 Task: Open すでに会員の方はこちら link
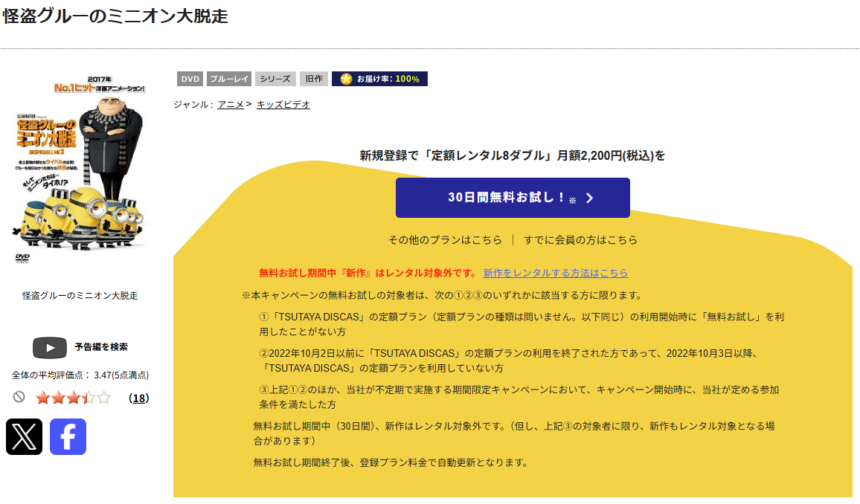[x=580, y=240]
